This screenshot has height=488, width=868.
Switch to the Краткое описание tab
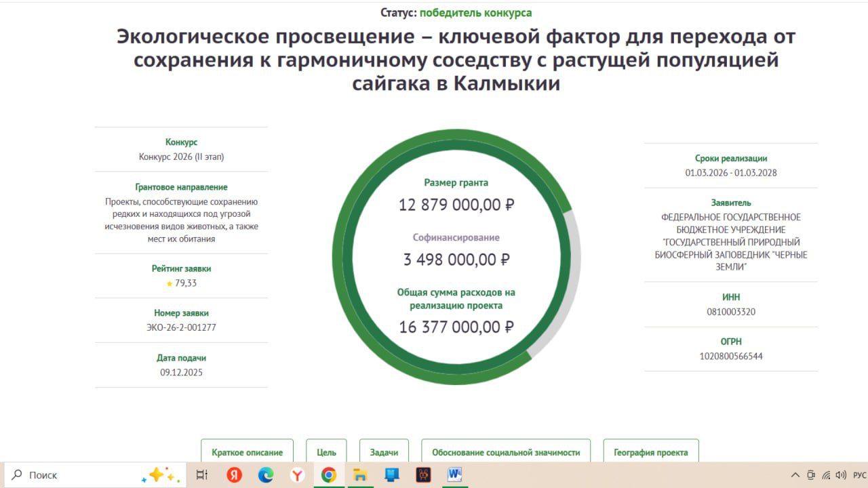pyautogui.click(x=247, y=452)
